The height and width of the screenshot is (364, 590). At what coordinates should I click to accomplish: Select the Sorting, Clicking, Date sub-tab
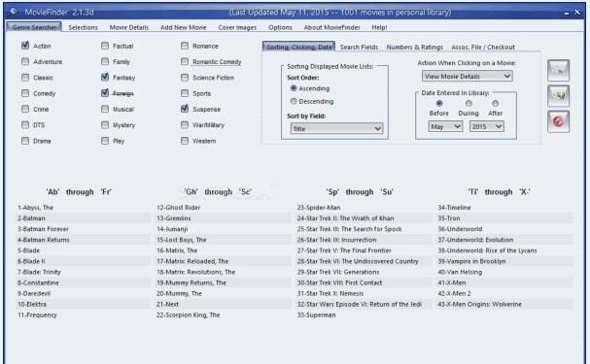(x=298, y=47)
